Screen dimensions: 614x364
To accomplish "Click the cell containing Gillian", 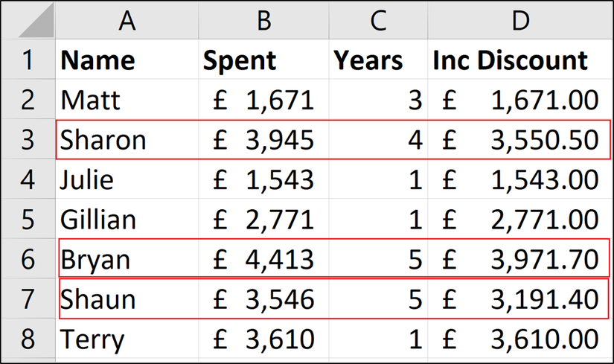I will [x=127, y=220].
